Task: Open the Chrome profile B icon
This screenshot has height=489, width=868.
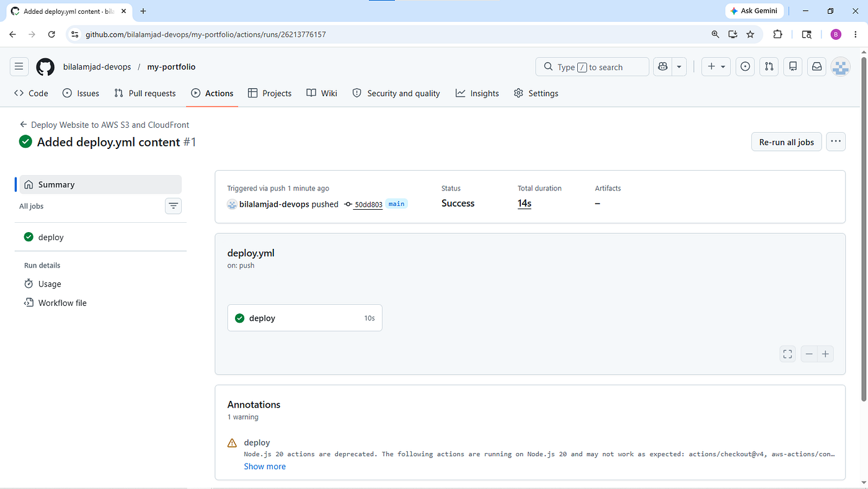Action: point(836,35)
